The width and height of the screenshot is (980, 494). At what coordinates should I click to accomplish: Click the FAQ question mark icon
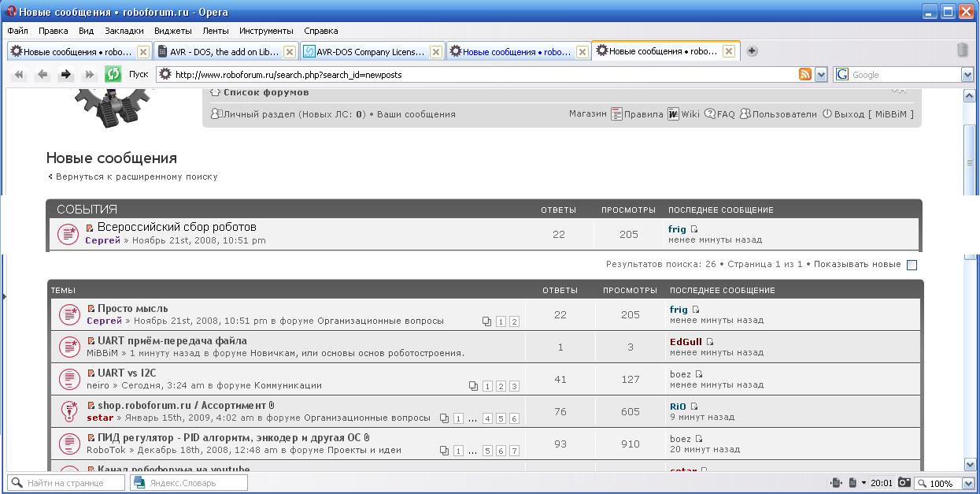point(710,114)
